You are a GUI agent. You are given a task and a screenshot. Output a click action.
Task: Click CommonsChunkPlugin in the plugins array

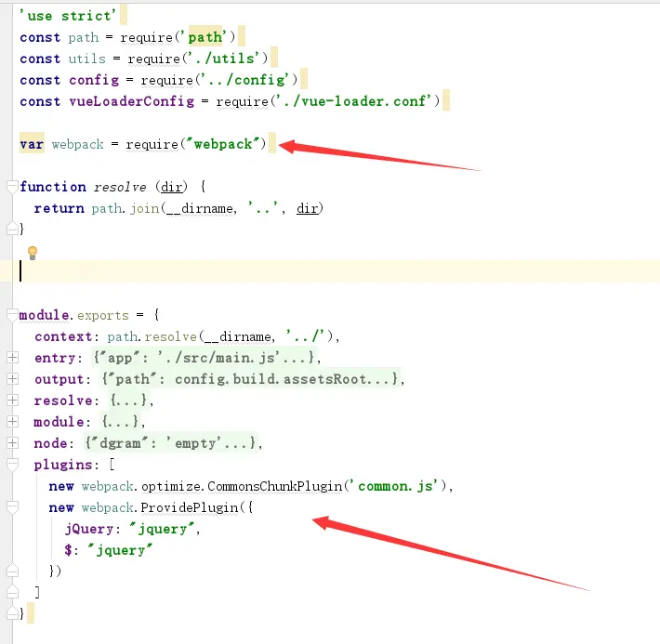[274, 486]
